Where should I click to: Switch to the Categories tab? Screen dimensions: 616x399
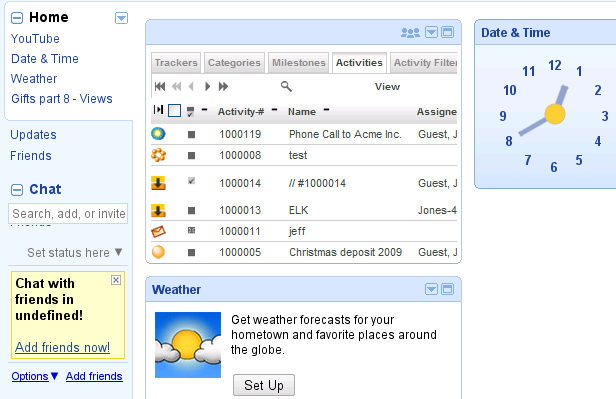pyautogui.click(x=234, y=63)
